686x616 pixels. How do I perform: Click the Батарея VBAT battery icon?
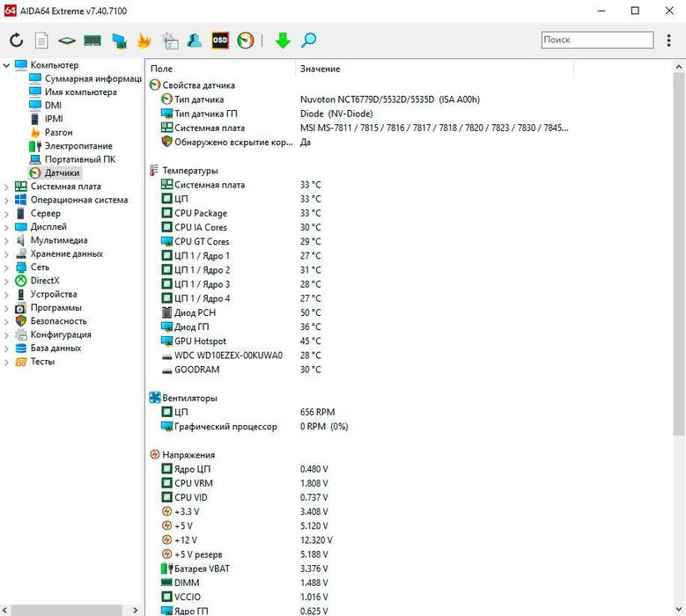[167, 568]
